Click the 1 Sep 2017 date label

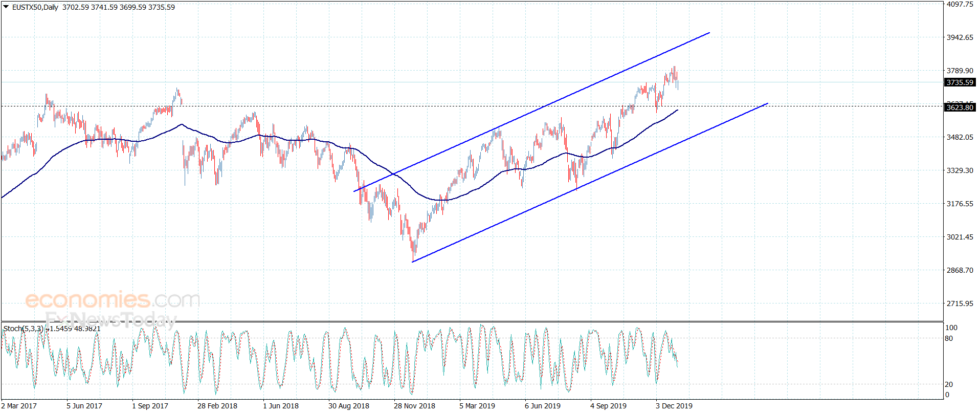pos(150,406)
